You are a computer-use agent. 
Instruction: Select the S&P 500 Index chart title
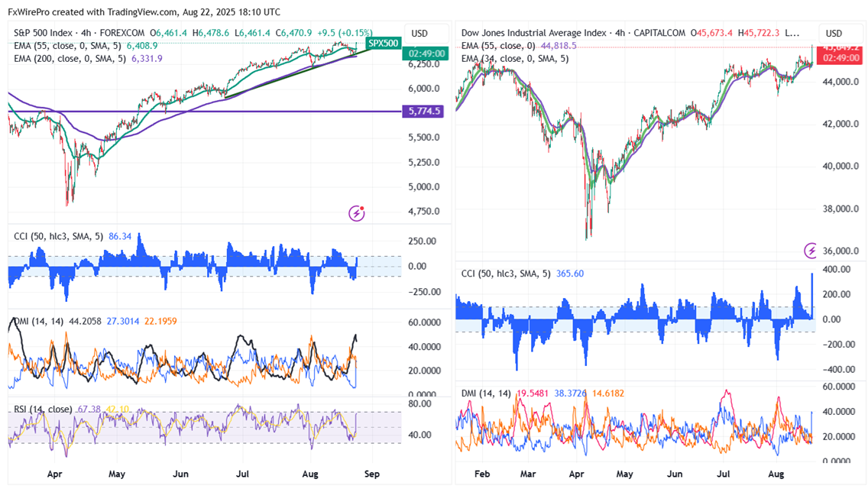(81, 33)
